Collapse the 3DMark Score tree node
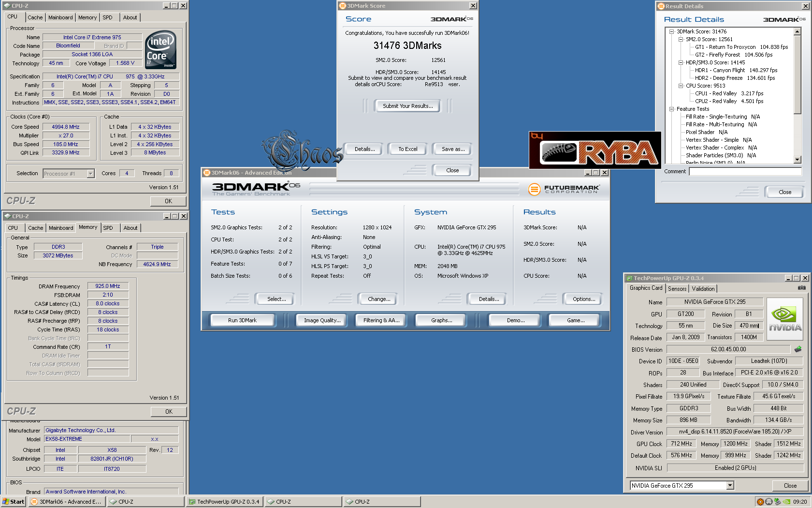This screenshot has width=812, height=508. (671, 31)
